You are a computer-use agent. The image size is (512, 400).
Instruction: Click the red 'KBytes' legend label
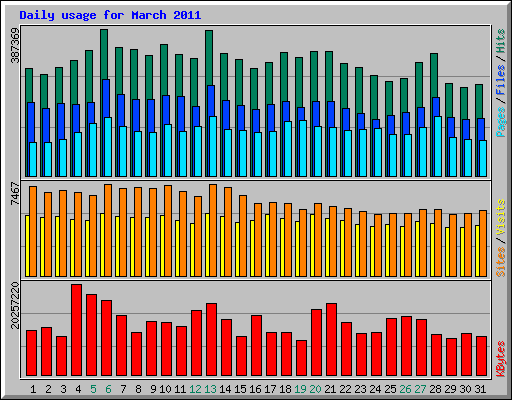[501, 359]
